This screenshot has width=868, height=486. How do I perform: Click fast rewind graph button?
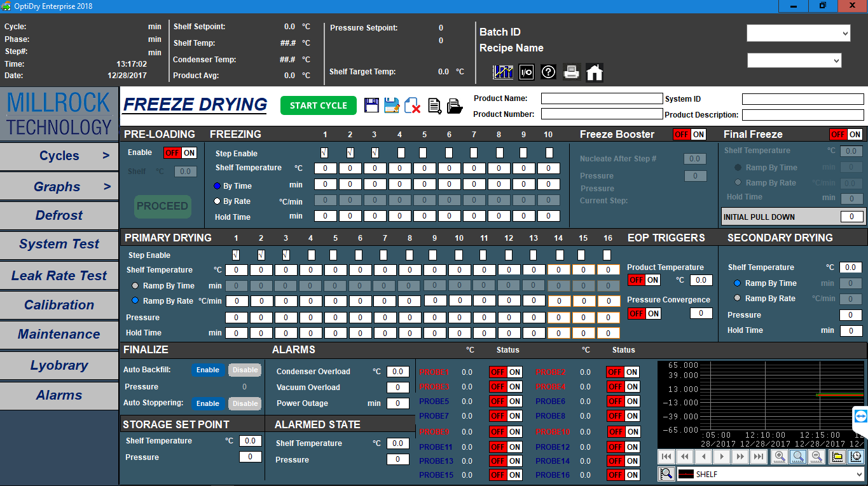685,456
